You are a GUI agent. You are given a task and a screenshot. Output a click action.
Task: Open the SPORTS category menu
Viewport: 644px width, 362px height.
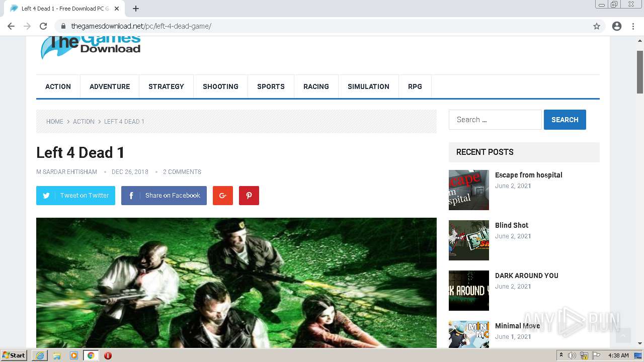point(271,86)
